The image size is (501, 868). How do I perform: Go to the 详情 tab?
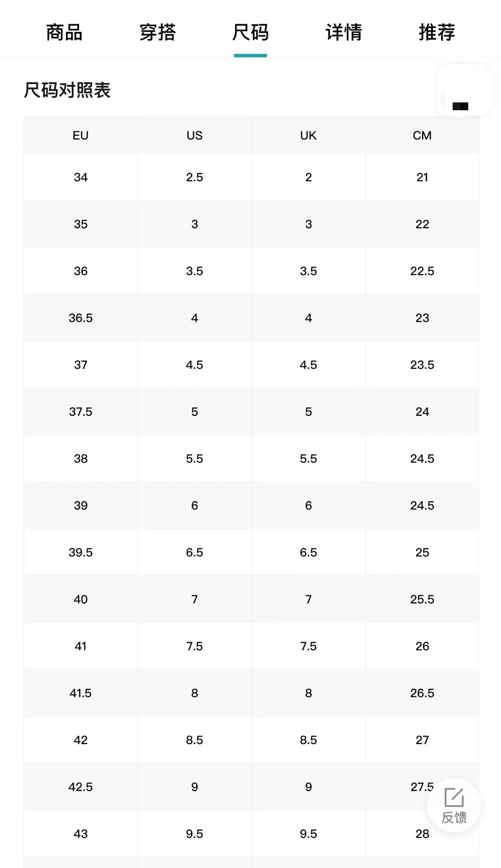343,33
